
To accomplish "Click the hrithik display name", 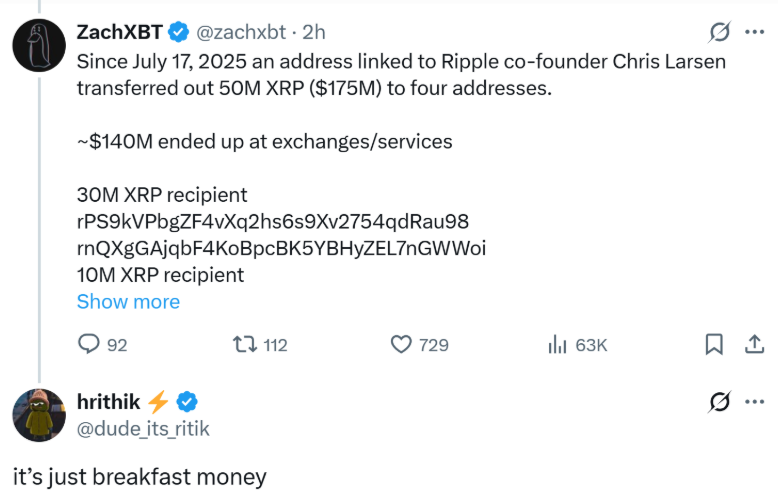I will point(109,402).
